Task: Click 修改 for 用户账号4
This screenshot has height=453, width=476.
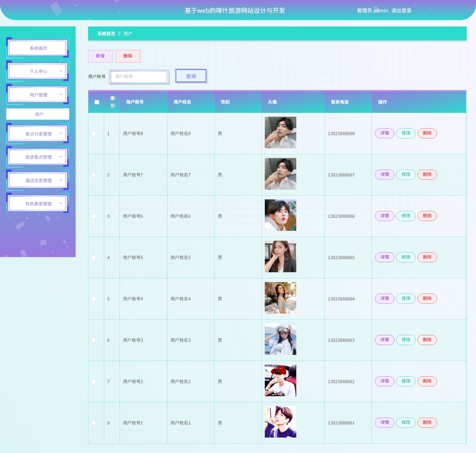Action: pos(406,299)
